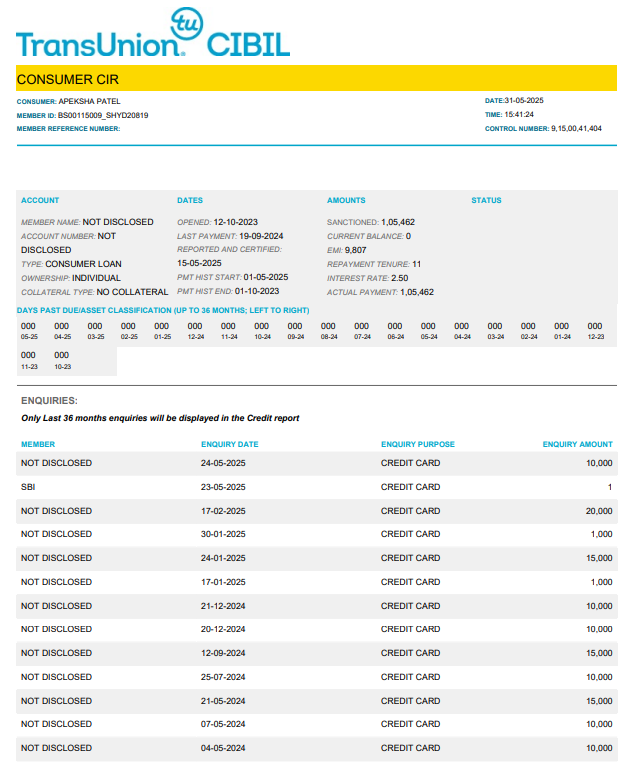
Task: Click the EMI value 9,807
Action: pyautogui.click(x=356, y=250)
